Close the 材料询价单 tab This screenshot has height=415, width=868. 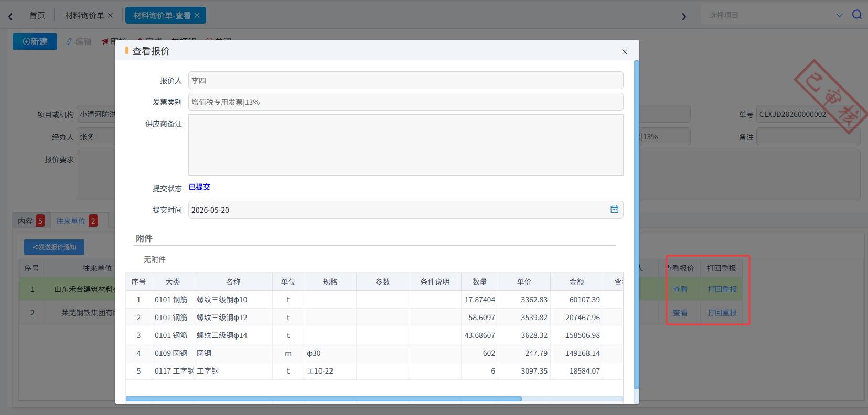click(x=110, y=15)
